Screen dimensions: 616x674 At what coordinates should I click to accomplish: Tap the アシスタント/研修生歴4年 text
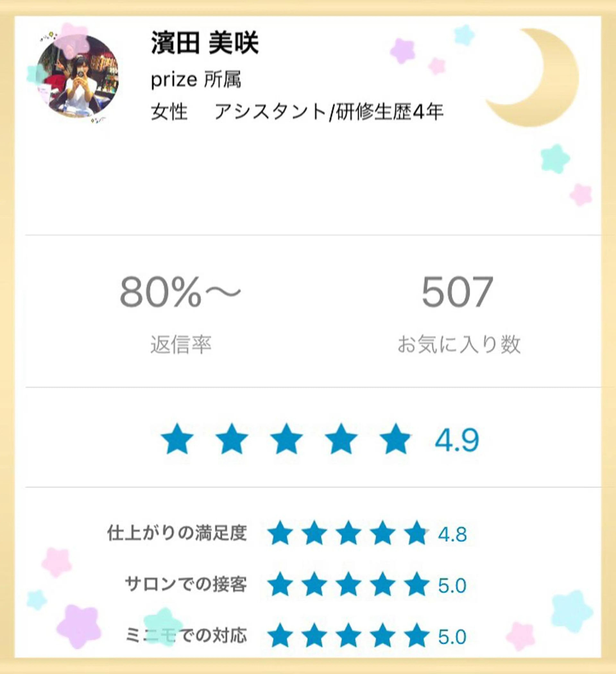[329, 112]
